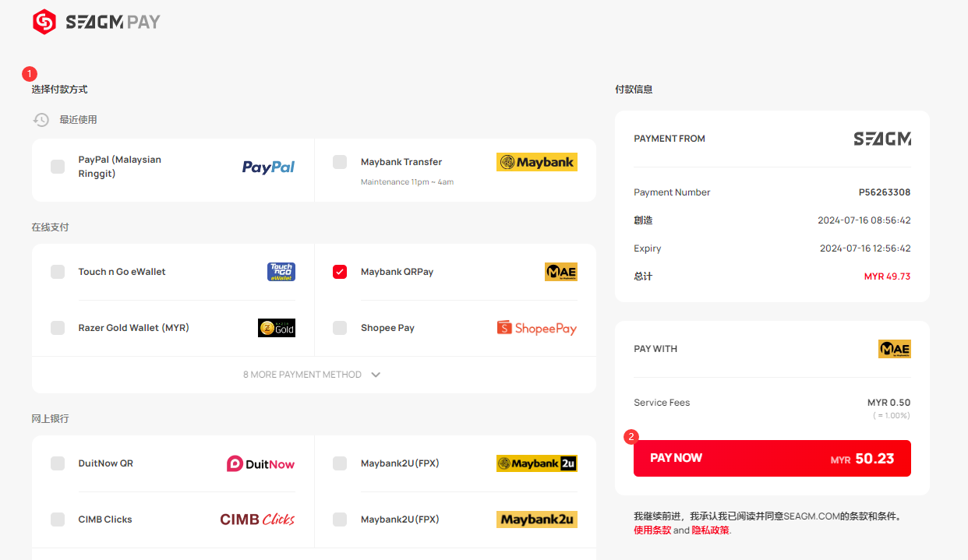Tick the CIMB Clicks checkbox
The height and width of the screenshot is (560, 968).
(58, 519)
